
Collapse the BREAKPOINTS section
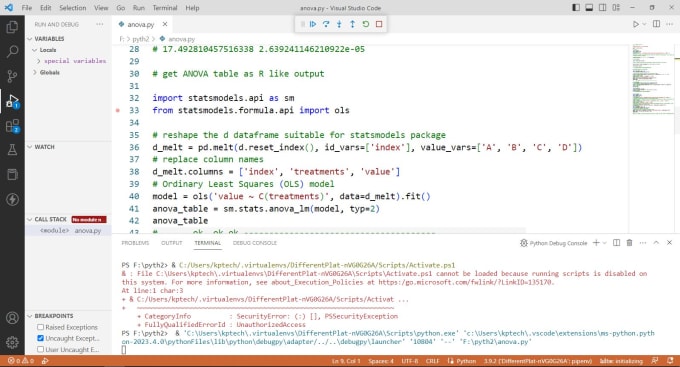pyautogui.click(x=30, y=316)
